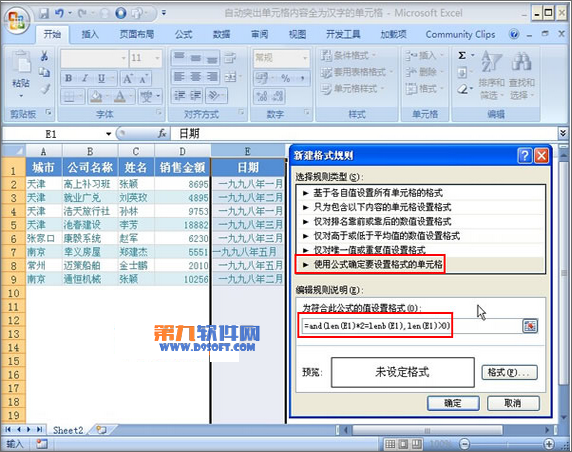
Task: Increase the font size
Action: coord(127,78)
